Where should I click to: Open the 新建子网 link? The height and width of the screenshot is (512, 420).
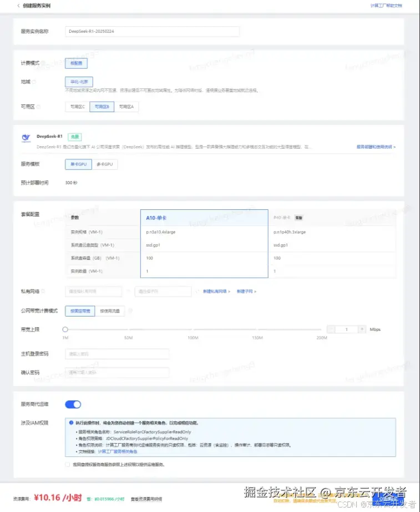pyautogui.click(x=246, y=292)
